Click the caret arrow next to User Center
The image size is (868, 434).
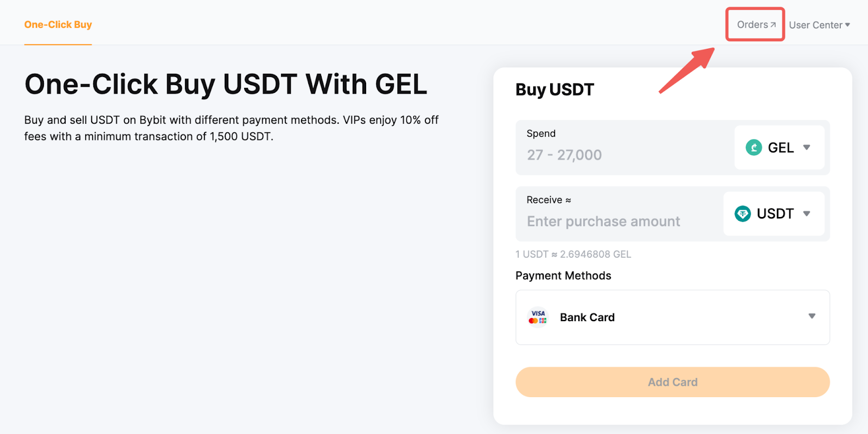pyautogui.click(x=847, y=25)
